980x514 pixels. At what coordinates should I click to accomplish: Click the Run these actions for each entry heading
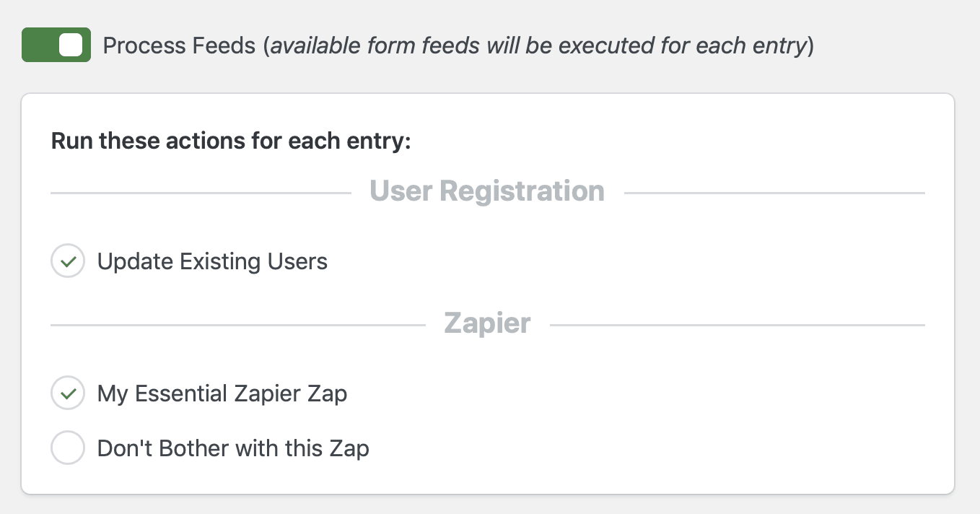coord(231,140)
